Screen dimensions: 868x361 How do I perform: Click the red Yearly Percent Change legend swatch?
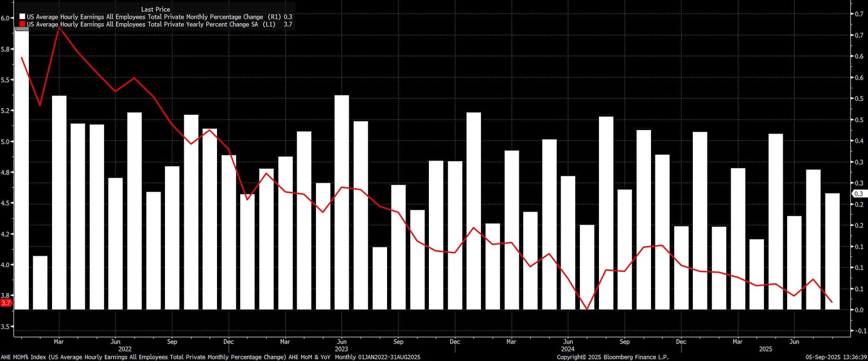click(22, 24)
